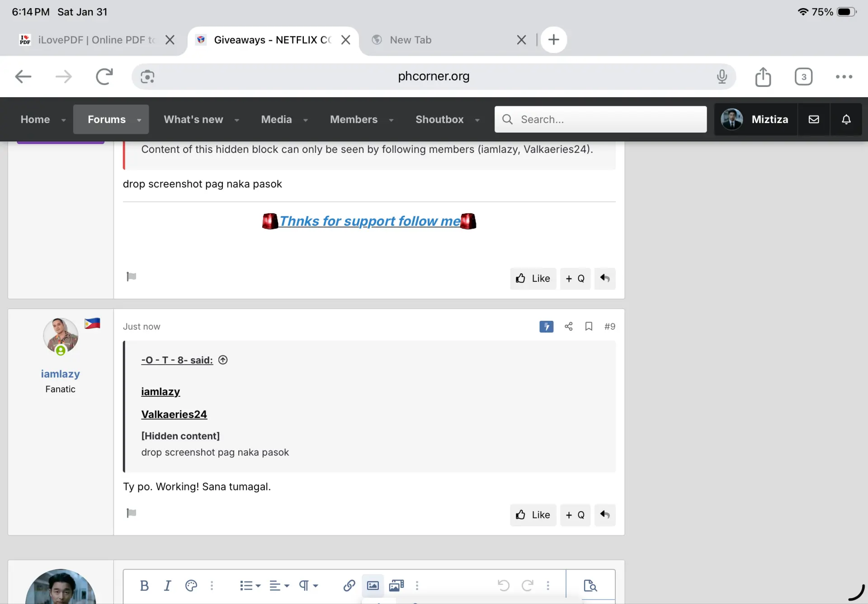Expand the alignment dropdown in editor
This screenshot has height=604, width=868.
[279, 586]
